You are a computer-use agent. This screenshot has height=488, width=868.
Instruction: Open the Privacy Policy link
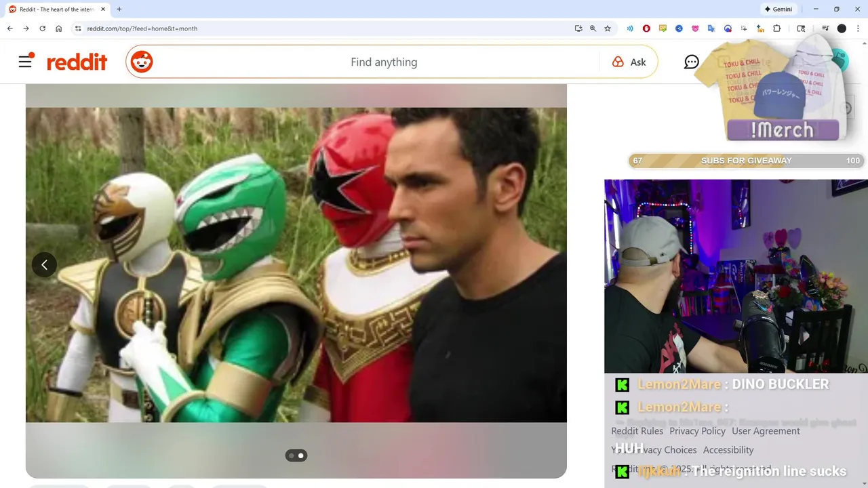(697, 431)
